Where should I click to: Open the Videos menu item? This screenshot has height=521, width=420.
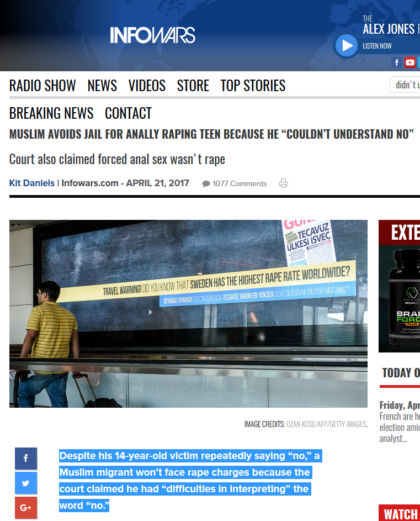point(147,86)
